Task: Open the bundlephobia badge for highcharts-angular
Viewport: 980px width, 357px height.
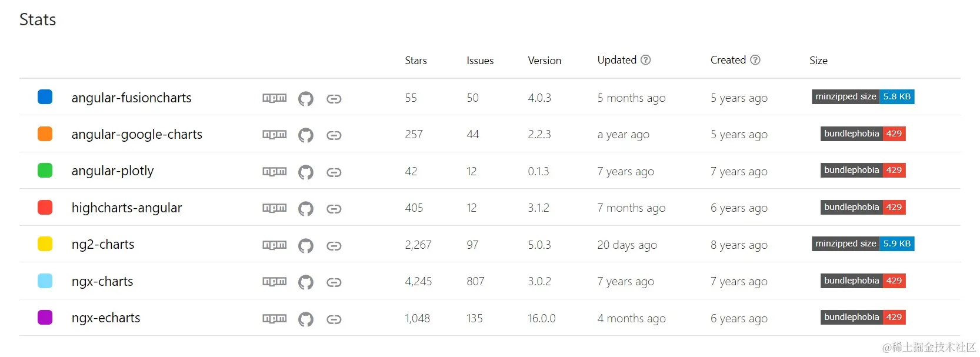Action: point(862,207)
